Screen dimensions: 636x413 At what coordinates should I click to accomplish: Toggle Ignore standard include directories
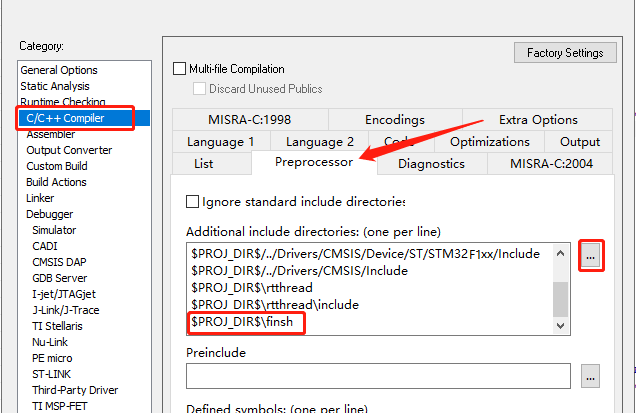pyautogui.click(x=193, y=202)
